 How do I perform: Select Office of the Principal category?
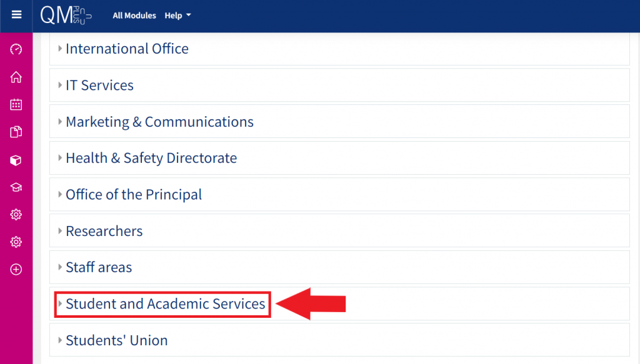pyautogui.click(x=134, y=195)
